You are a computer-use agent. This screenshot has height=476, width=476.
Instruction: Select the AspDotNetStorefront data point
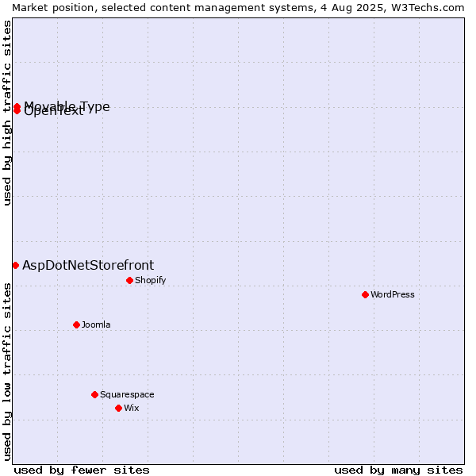(x=16, y=266)
